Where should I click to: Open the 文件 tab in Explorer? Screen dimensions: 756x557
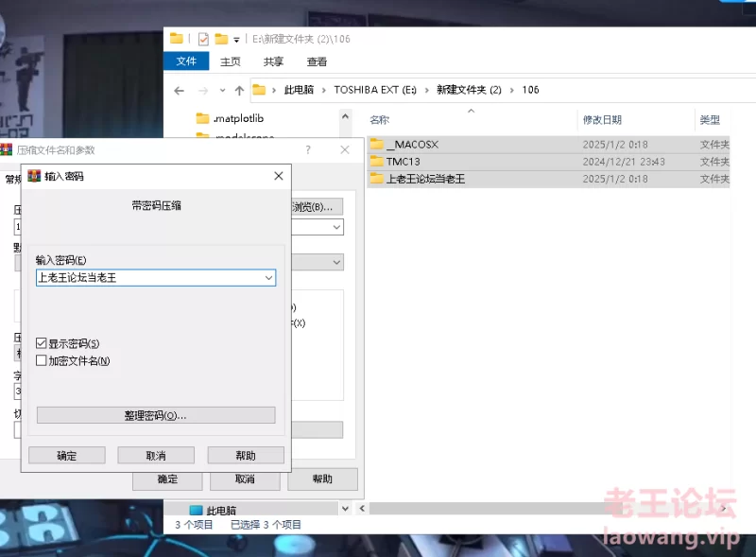(186, 61)
